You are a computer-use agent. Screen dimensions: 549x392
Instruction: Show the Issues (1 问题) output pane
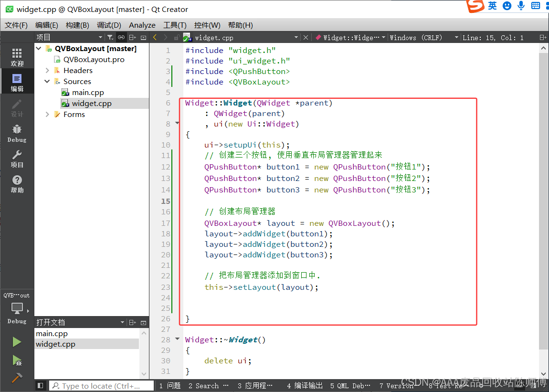coord(170,385)
